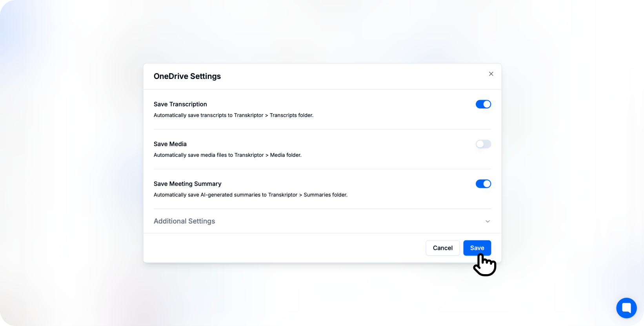This screenshot has width=644, height=326.
Task: Switch off the Save Meeting Summary toggle
Action: tap(483, 184)
